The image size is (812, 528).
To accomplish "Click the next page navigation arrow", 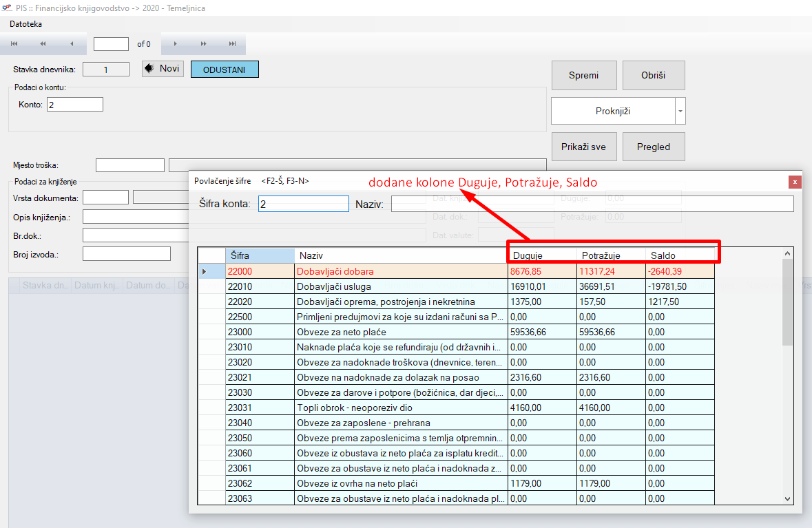I will tap(204, 44).
